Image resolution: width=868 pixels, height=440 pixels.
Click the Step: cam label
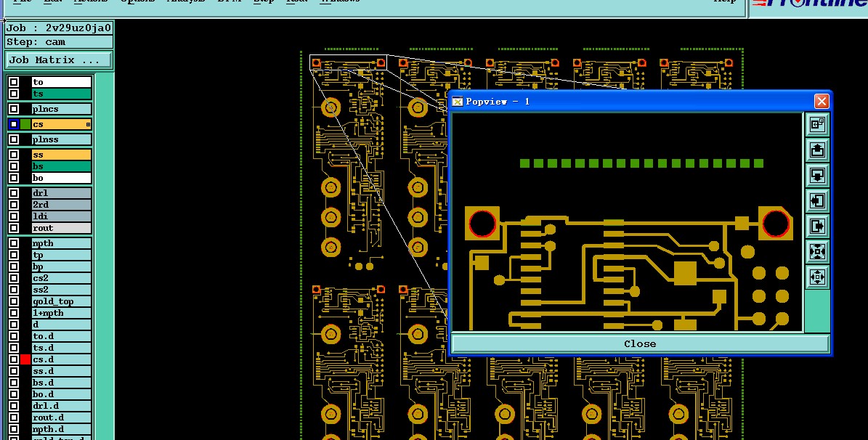coord(59,42)
